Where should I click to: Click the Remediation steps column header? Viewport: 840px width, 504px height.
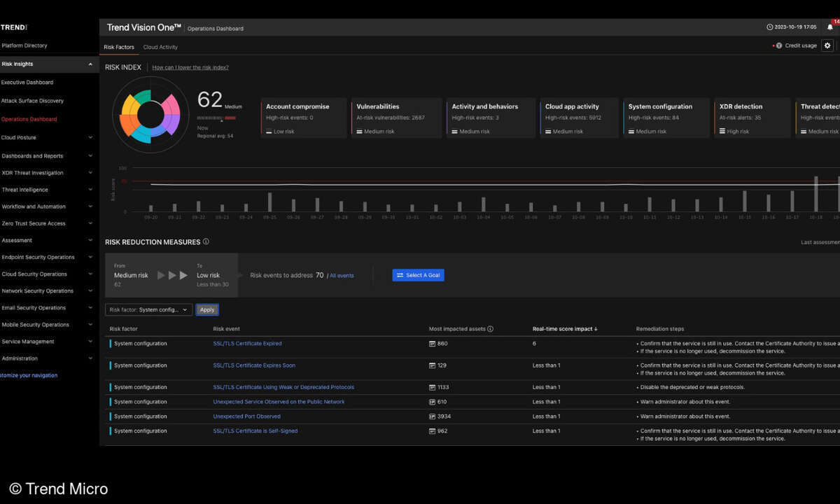pyautogui.click(x=660, y=329)
